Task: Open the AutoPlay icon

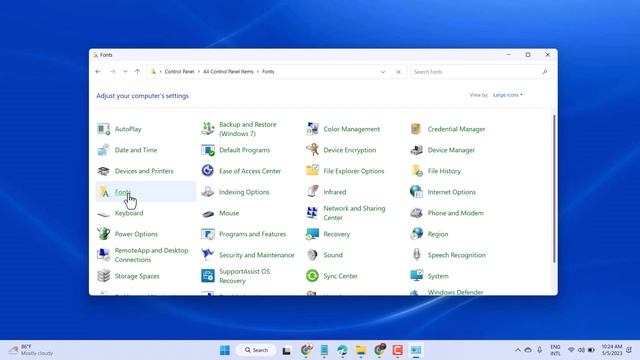Action: 104,129
